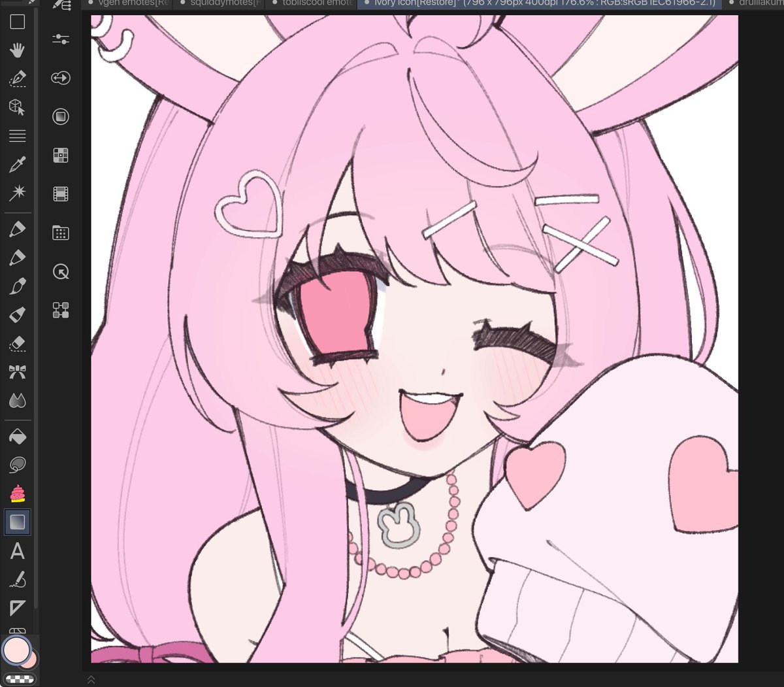This screenshot has width=784, height=687.
Task: Open the Material folder panel icon
Action: (61, 233)
